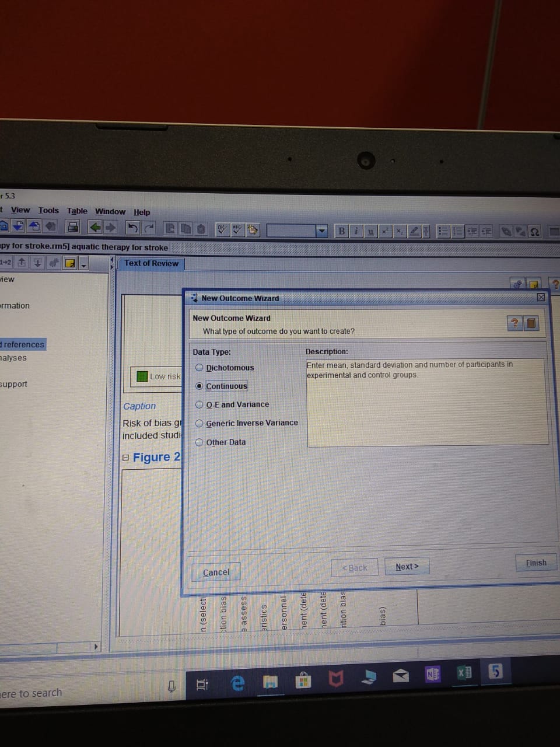Click the Next button
The image size is (560, 747).
point(407,567)
